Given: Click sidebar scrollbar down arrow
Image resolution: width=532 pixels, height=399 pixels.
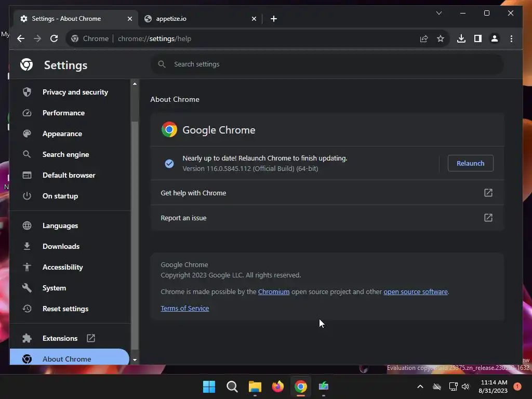Looking at the screenshot, I should coord(135,360).
